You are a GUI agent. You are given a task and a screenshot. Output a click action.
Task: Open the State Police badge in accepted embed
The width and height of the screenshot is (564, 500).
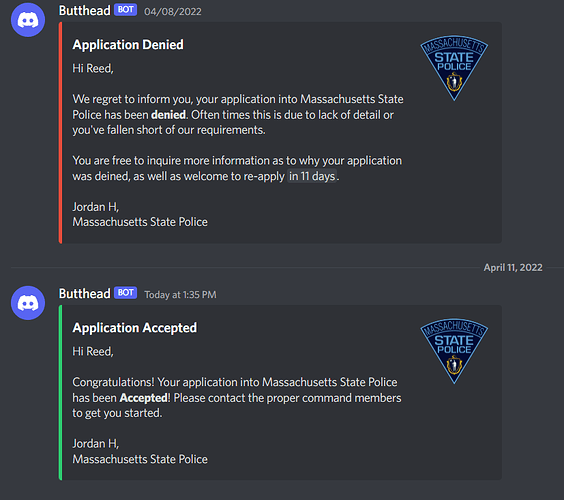click(454, 351)
